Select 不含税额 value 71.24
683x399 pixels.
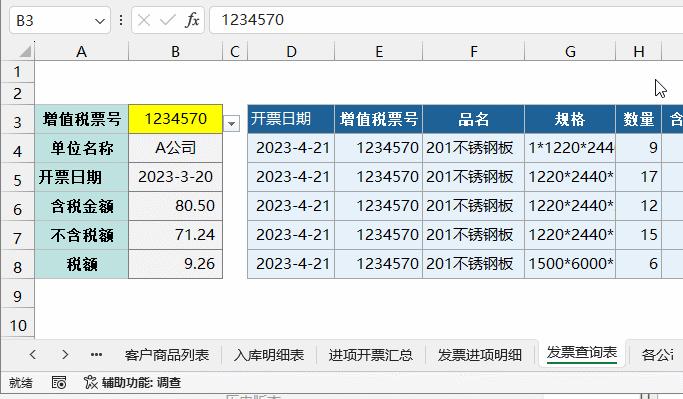click(x=176, y=235)
